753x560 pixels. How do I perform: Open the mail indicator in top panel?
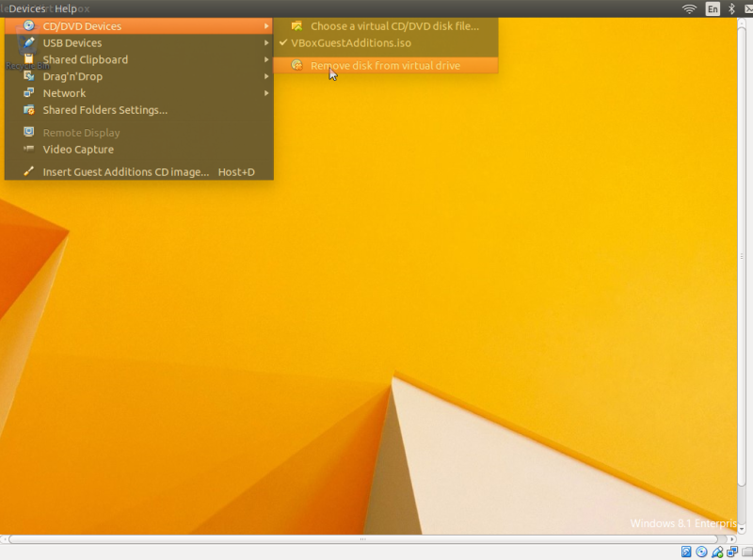(x=748, y=8)
